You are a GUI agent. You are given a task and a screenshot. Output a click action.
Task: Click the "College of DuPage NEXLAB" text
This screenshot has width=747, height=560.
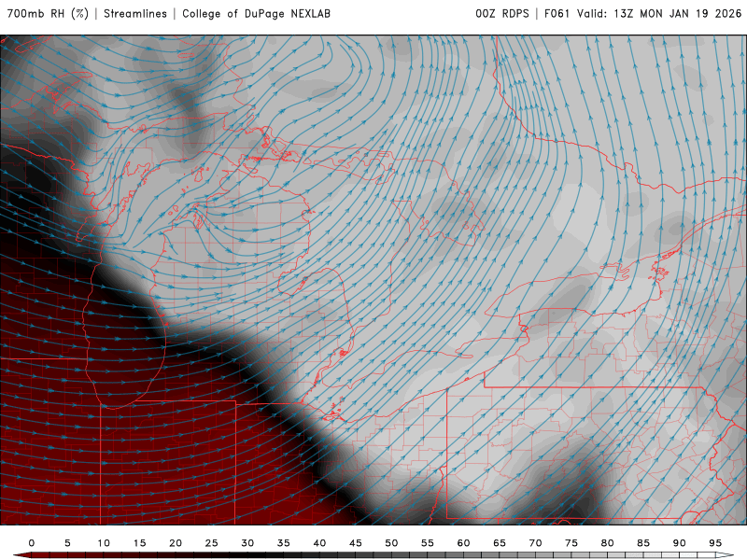(256, 13)
